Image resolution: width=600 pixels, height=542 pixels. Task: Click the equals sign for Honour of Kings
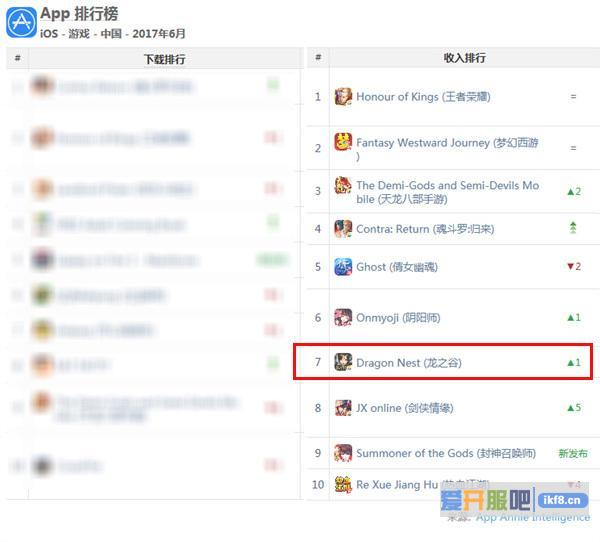(573, 96)
